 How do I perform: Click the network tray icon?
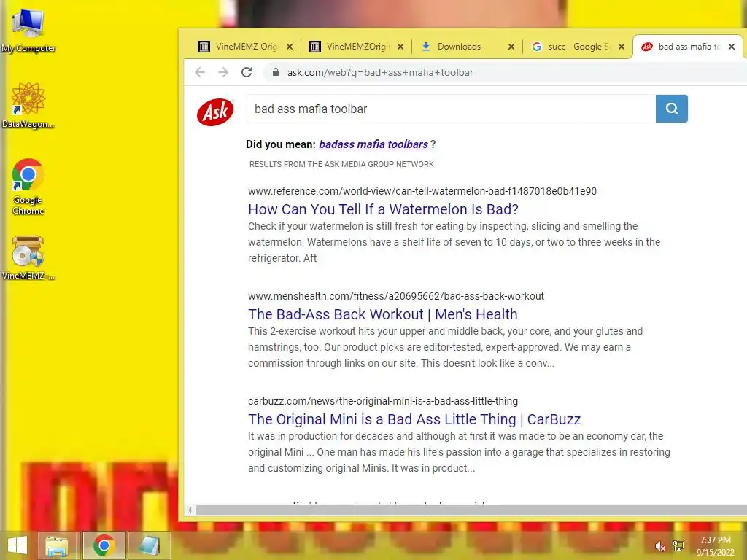(678, 546)
